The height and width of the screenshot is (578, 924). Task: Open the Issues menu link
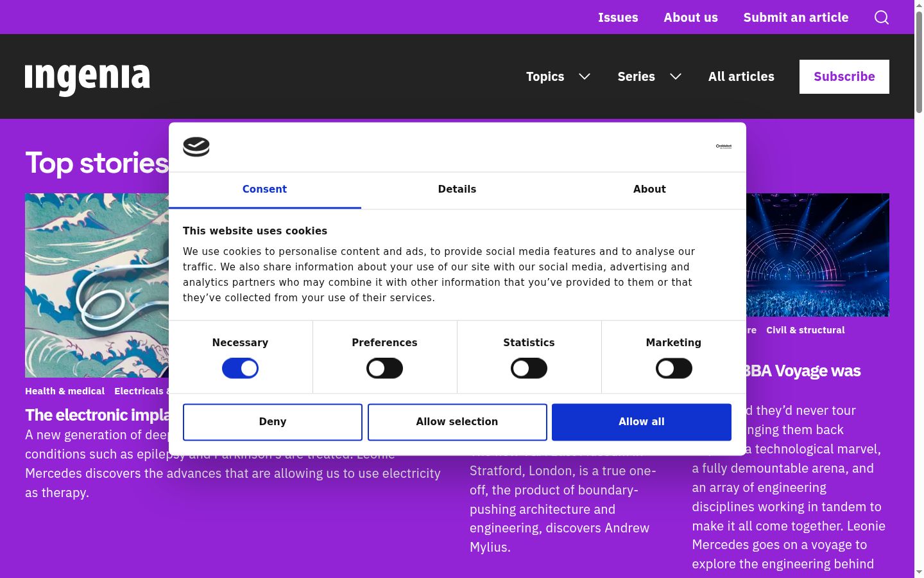618,17
